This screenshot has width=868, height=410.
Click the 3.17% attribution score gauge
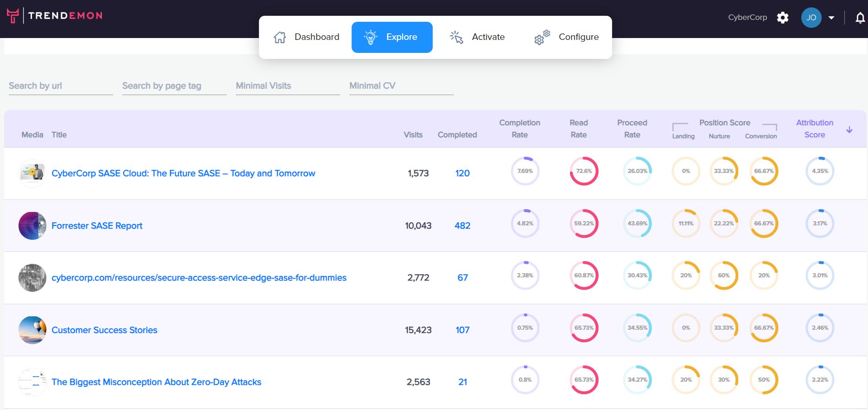click(820, 224)
